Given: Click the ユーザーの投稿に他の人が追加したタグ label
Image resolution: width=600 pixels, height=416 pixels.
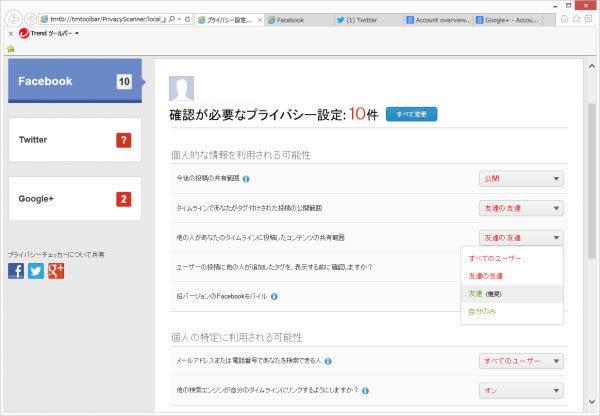Looking at the screenshot, I should 274,267.
